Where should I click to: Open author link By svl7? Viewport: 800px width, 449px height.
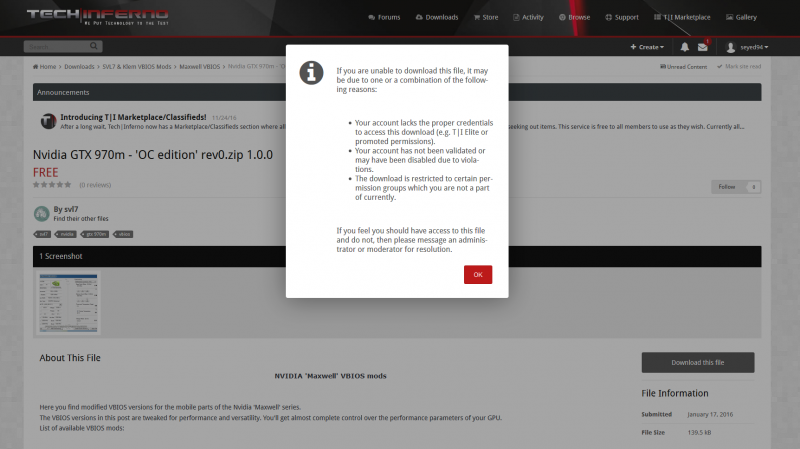[66, 209]
